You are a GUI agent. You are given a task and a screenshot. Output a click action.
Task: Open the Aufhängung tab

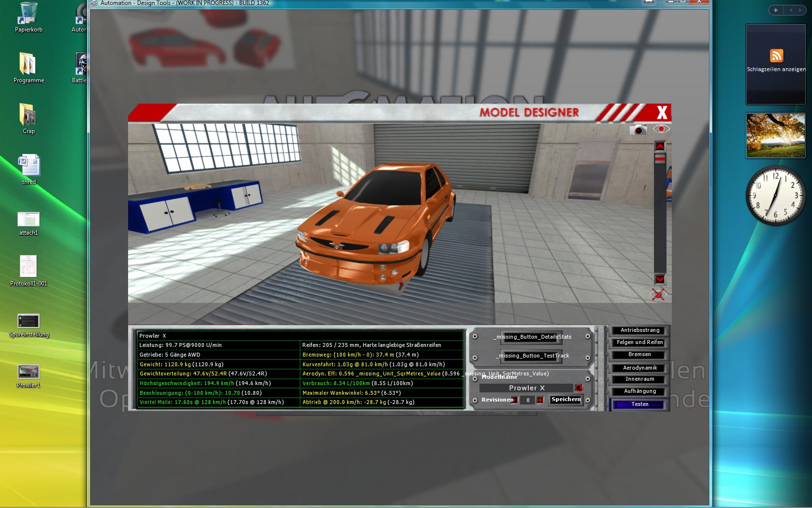tap(639, 391)
